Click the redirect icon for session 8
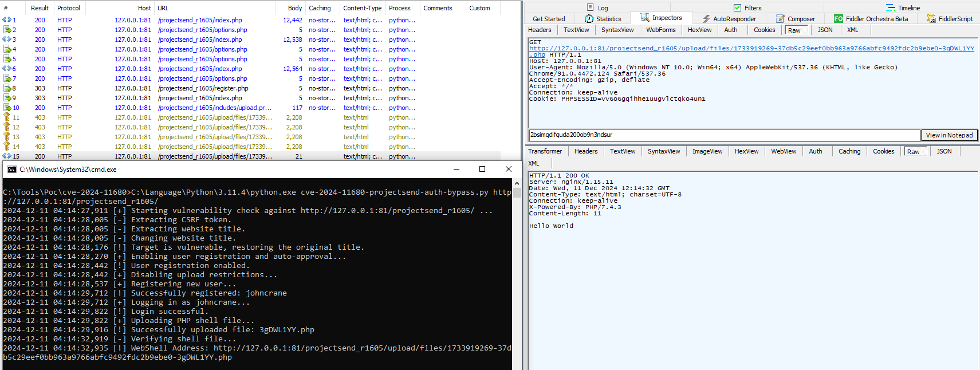This screenshot has width=980, height=370. tap(7, 88)
